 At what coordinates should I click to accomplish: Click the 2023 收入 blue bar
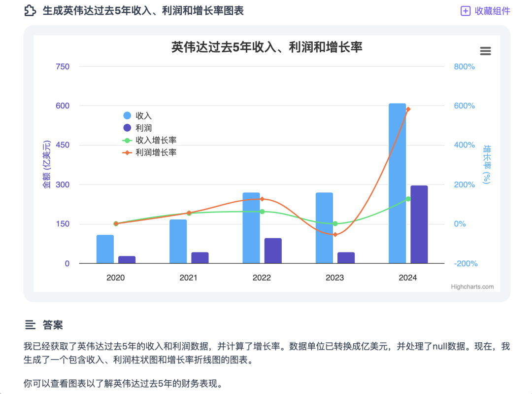click(x=324, y=228)
